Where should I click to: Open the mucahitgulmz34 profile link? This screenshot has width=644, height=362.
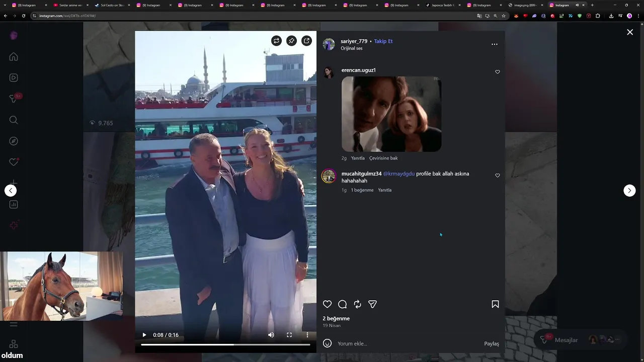[x=361, y=173]
